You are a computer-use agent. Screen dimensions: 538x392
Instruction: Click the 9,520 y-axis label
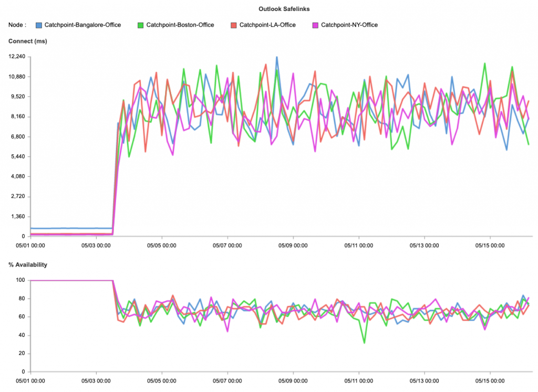tap(18, 97)
